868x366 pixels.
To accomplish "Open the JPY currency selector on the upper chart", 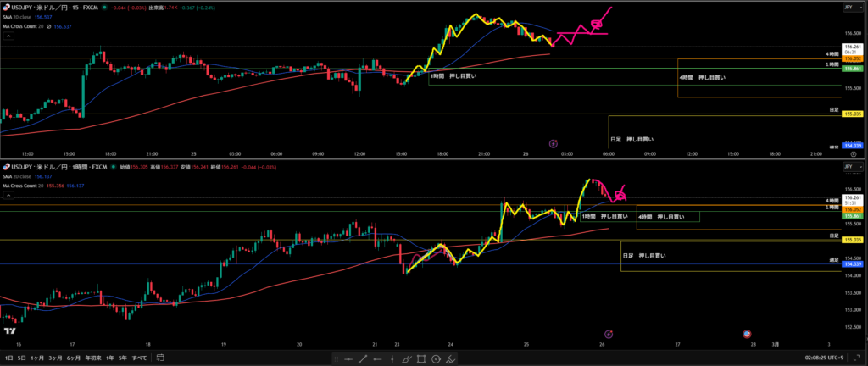I will tap(848, 7).
